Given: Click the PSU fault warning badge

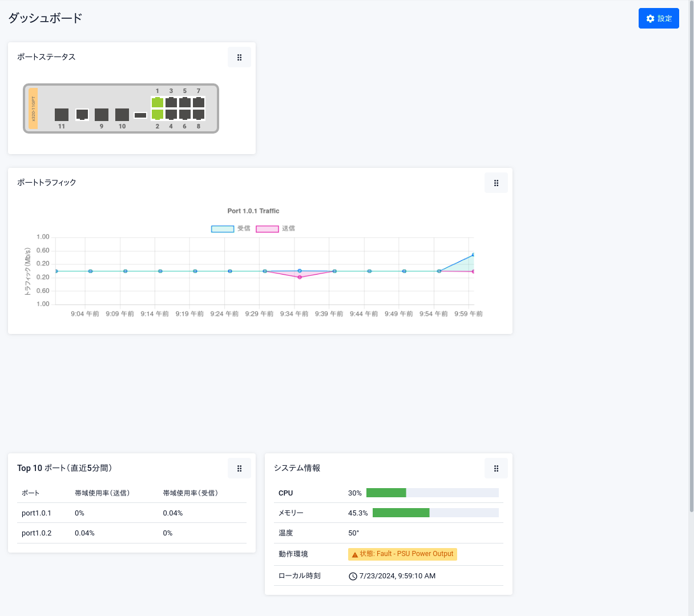Looking at the screenshot, I should (402, 554).
